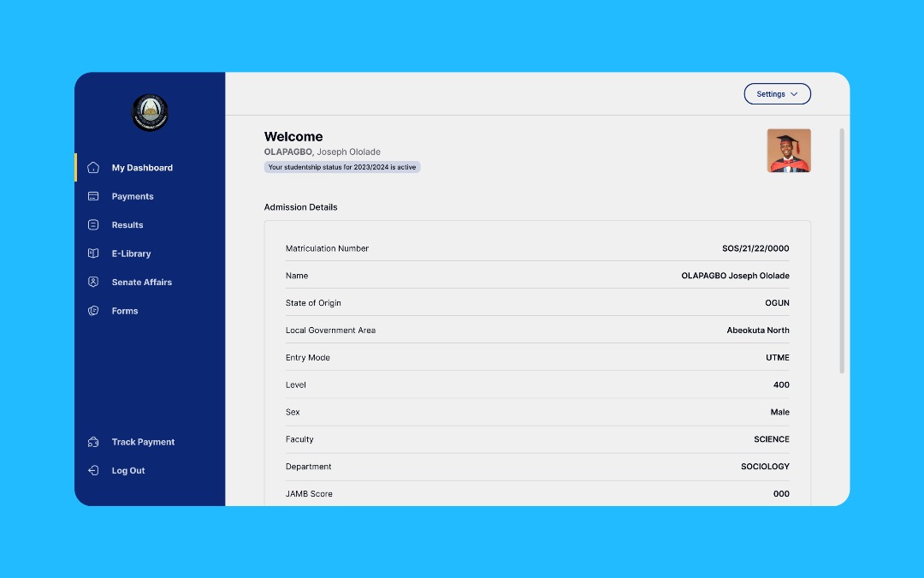Click the Abeokuta North value

758,331
